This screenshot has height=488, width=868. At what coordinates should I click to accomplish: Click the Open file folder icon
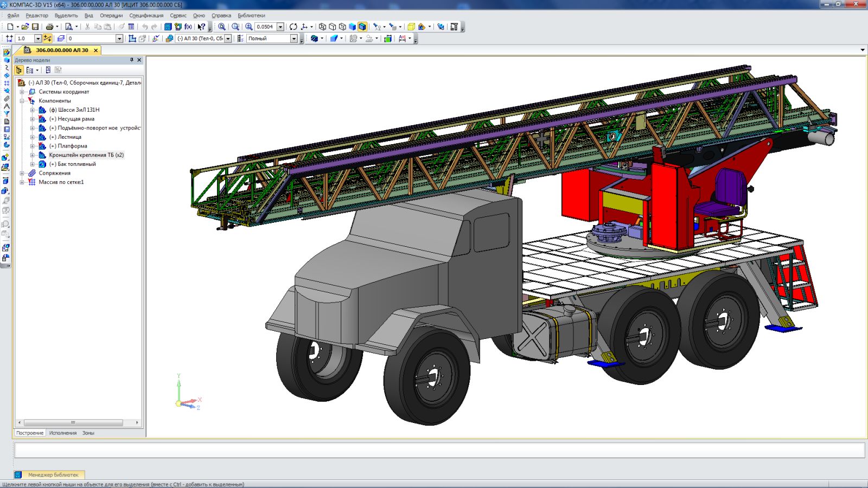(x=25, y=27)
